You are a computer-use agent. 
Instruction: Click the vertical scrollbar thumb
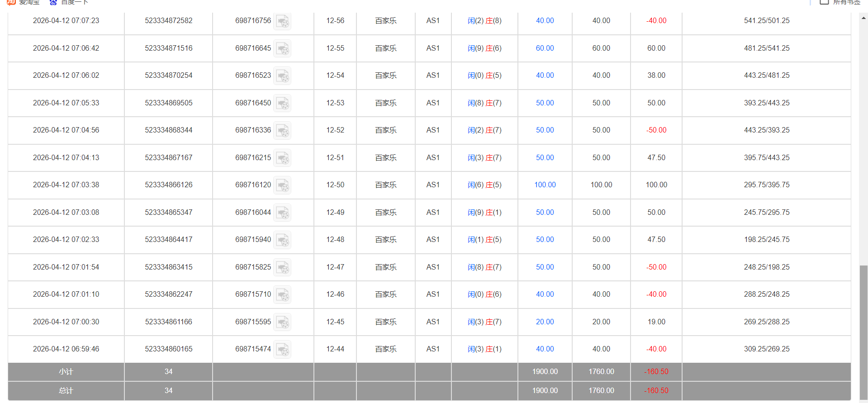[863, 332]
